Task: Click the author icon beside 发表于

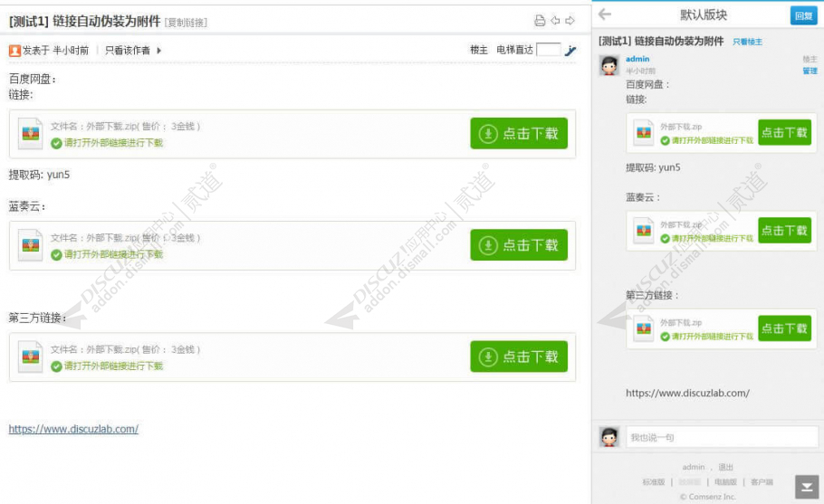Action: tap(14, 51)
